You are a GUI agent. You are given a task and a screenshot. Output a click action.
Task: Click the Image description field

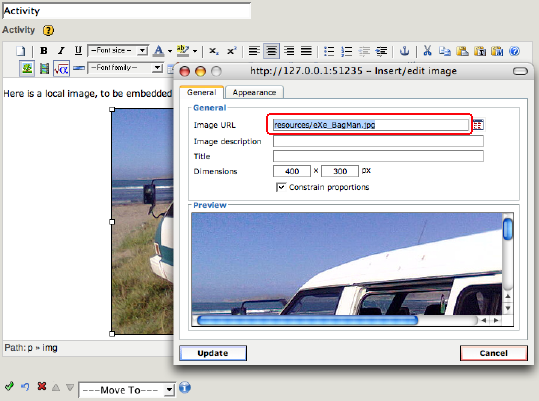coord(378,141)
